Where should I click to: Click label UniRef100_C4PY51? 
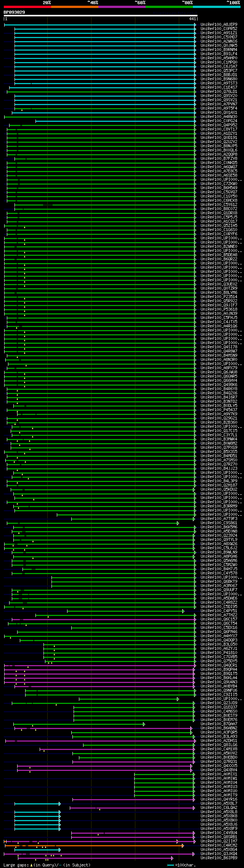point(219,611)
